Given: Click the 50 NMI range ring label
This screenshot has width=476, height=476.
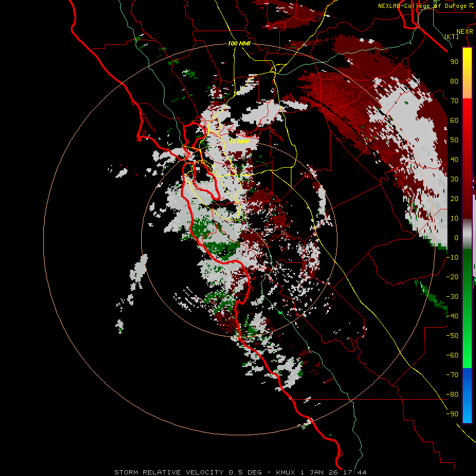Looking at the screenshot, I should click(x=239, y=141).
